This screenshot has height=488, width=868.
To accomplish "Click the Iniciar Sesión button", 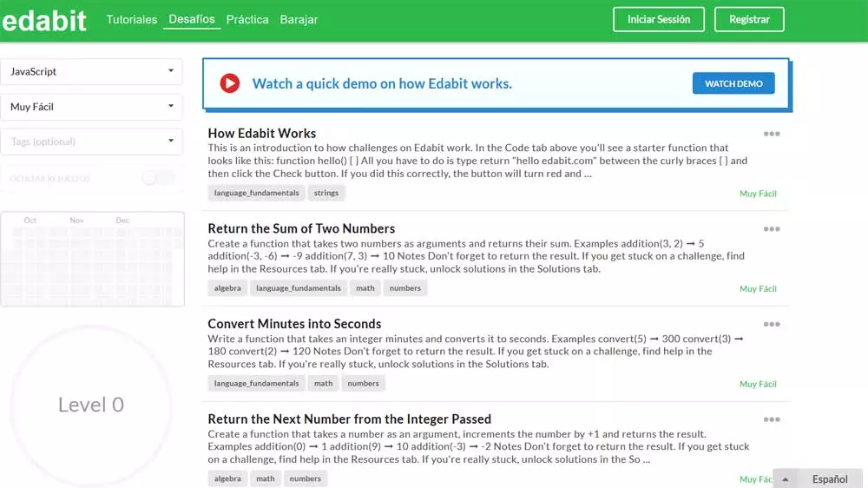I will (x=659, y=19).
